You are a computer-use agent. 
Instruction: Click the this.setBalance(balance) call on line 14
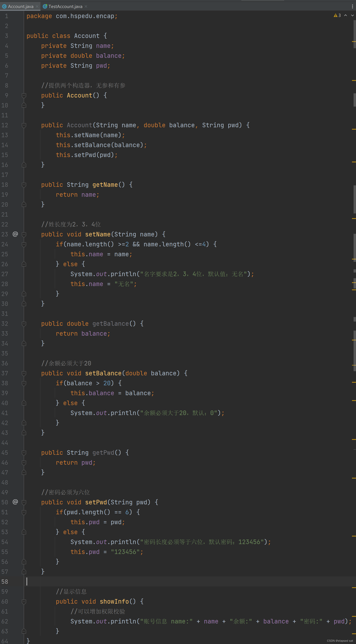pyautogui.click(x=101, y=145)
